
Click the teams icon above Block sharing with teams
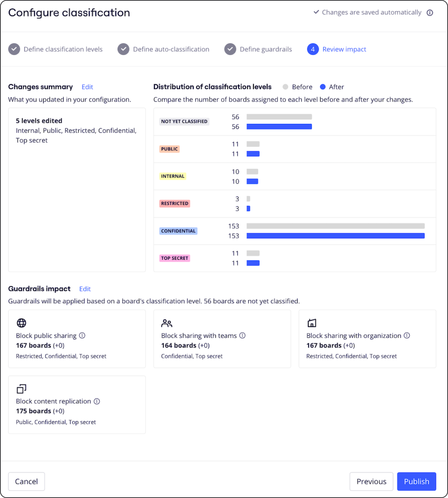coord(166,323)
